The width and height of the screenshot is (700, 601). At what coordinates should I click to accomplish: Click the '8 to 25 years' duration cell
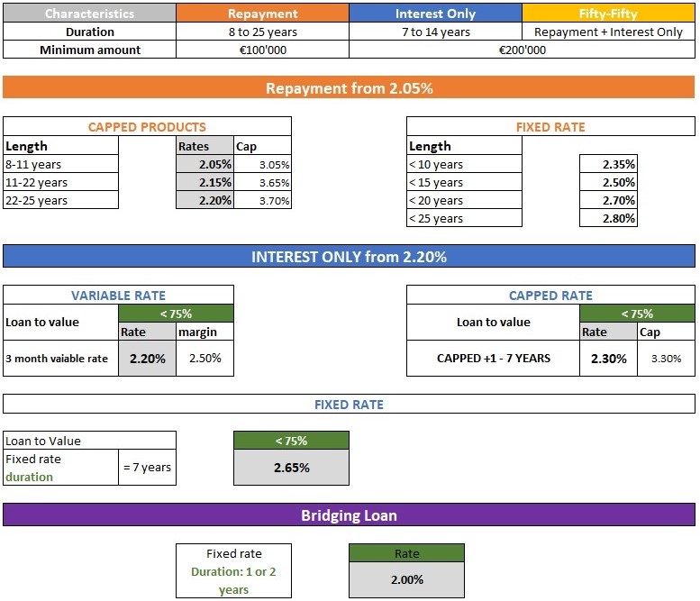click(262, 32)
